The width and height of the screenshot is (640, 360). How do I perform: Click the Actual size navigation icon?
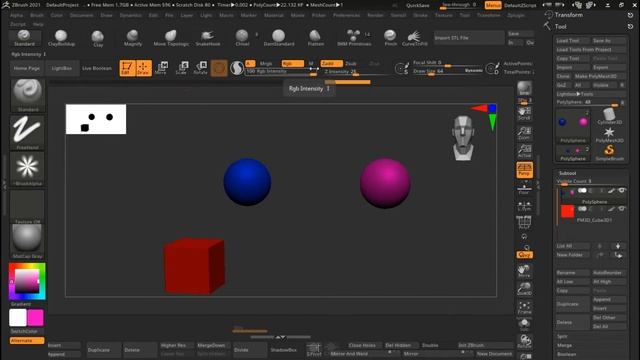coord(524,151)
